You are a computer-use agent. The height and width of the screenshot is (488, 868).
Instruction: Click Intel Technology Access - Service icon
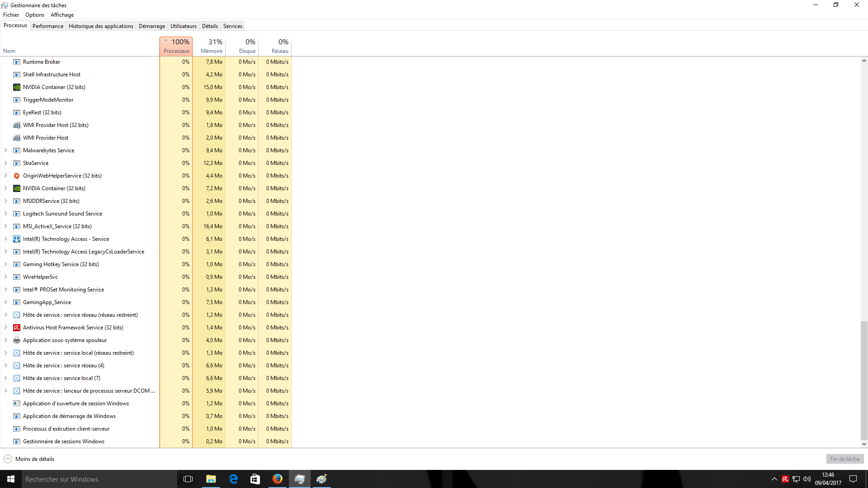[x=17, y=239]
